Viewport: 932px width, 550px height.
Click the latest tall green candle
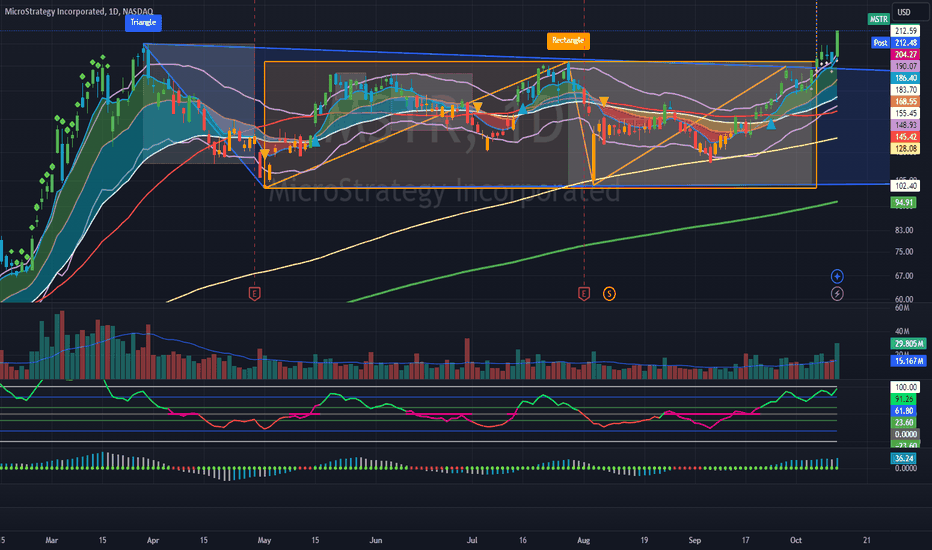837,43
